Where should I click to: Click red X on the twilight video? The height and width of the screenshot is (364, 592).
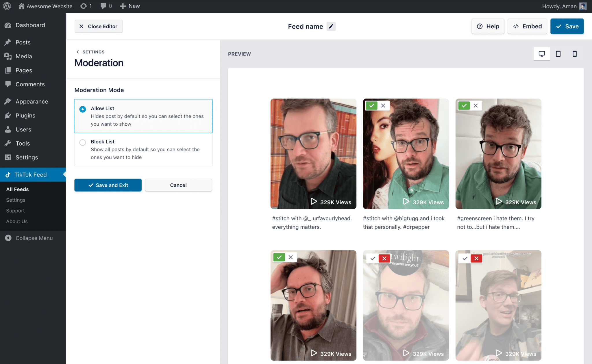click(384, 258)
